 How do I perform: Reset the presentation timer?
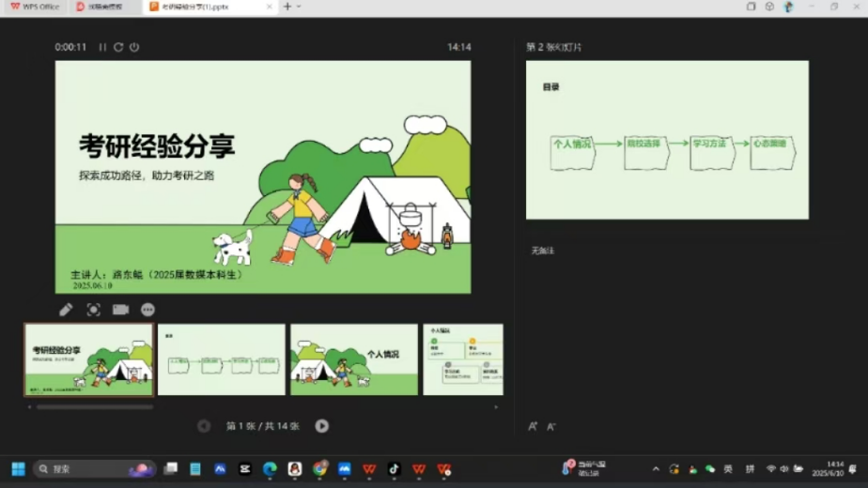(x=118, y=47)
